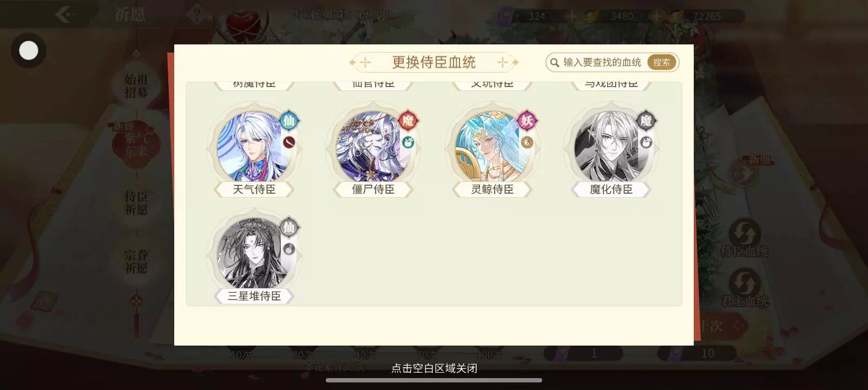Tap the grey 魔 badge on 魔化侍臣
This screenshot has width=868, height=390.
646,121
